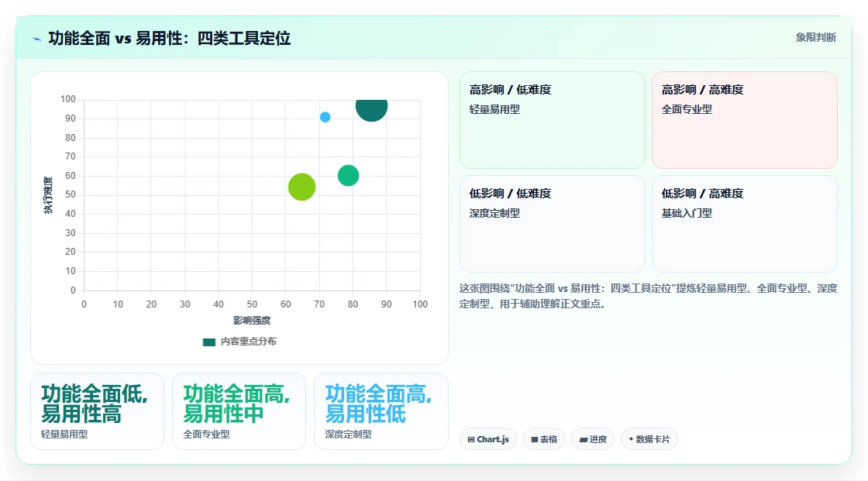Click the 进度 tag chip
This screenshot has width=868, height=481.
[x=593, y=439]
